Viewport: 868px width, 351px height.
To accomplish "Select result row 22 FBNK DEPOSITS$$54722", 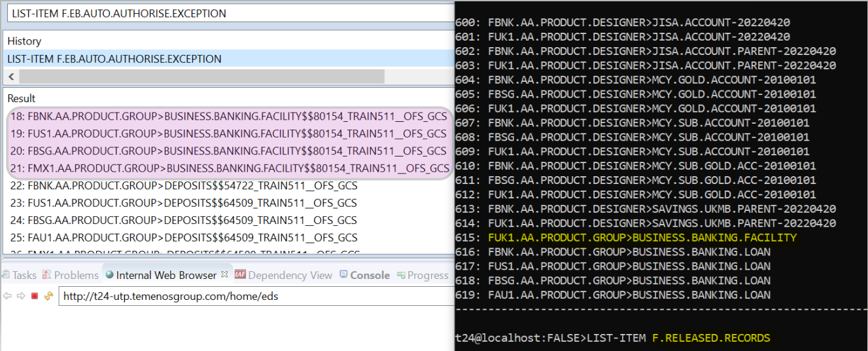I will point(184,186).
